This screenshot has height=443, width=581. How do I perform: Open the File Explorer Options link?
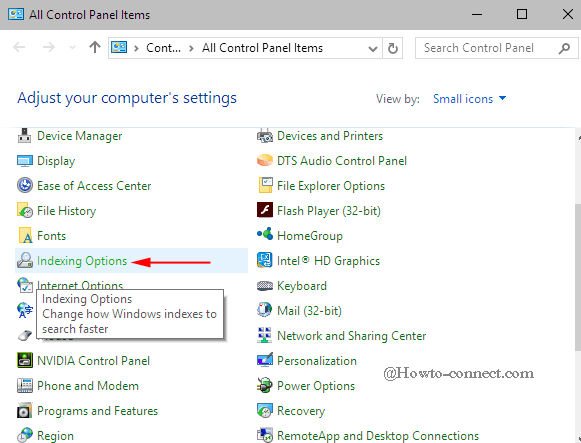(331, 186)
